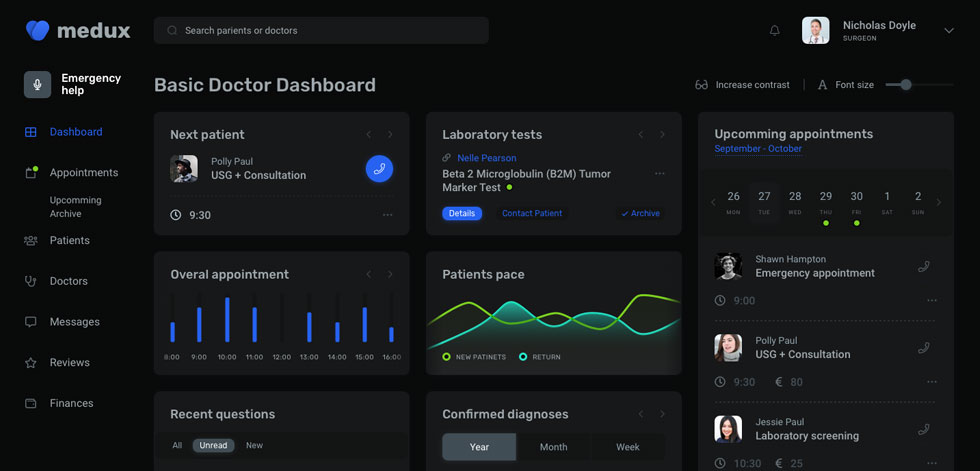The width and height of the screenshot is (980, 471).
Task: Select Week tab in Confirmed diagnoses
Action: 628,447
